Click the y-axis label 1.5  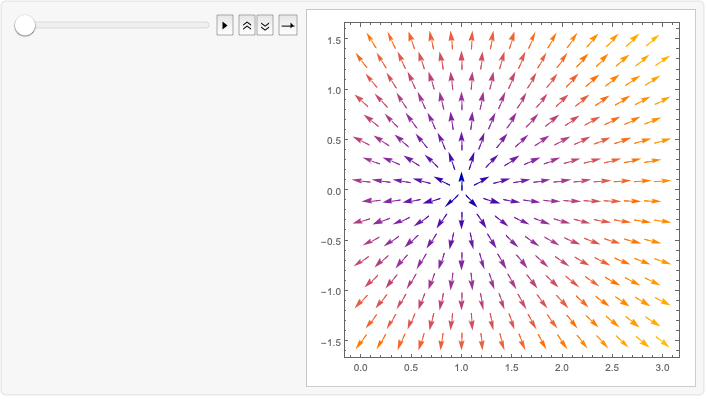click(334, 41)
